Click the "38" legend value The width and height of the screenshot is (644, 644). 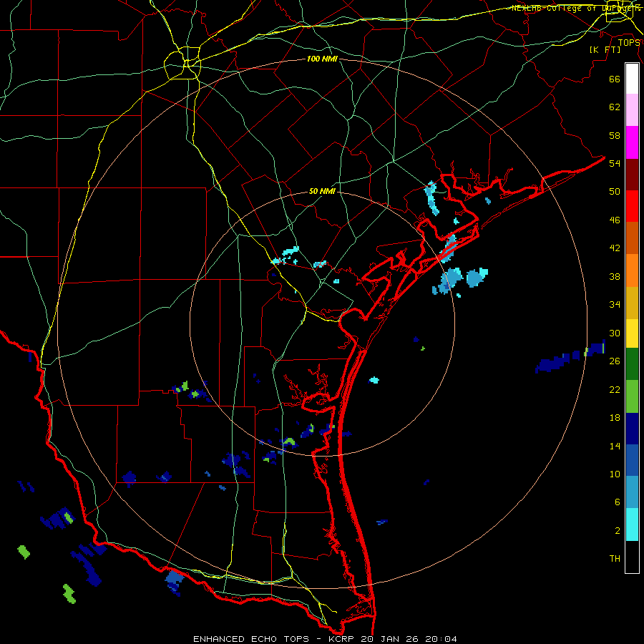(x=615, y=276)
